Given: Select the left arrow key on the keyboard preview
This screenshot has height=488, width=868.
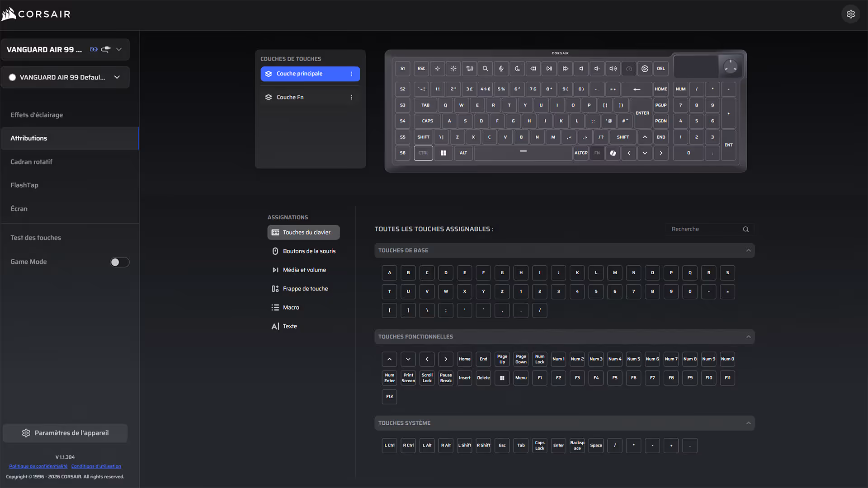Looking at the screenshot, I should (629, 153).
